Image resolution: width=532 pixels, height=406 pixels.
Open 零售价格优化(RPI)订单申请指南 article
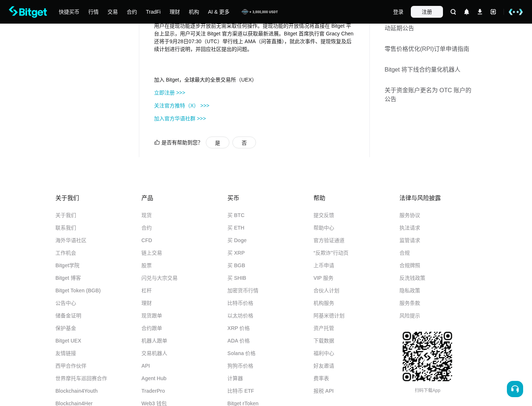click(x=427, y=49)
